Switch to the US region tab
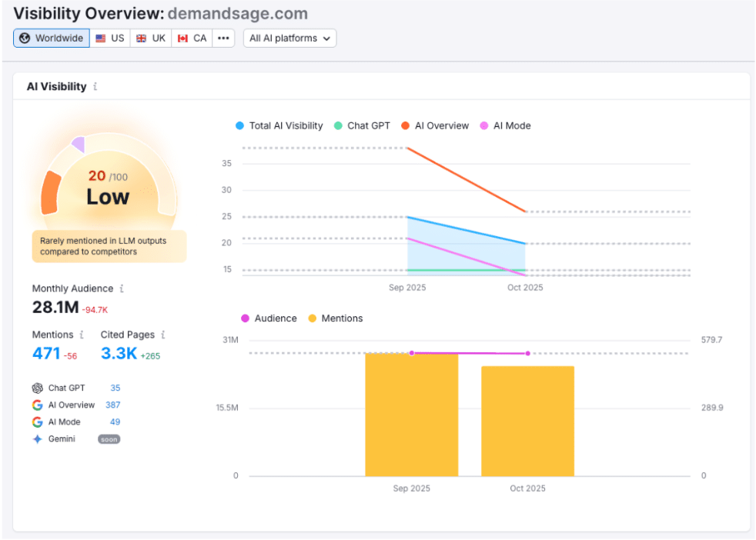756x540 pixels. click(110, 38)
